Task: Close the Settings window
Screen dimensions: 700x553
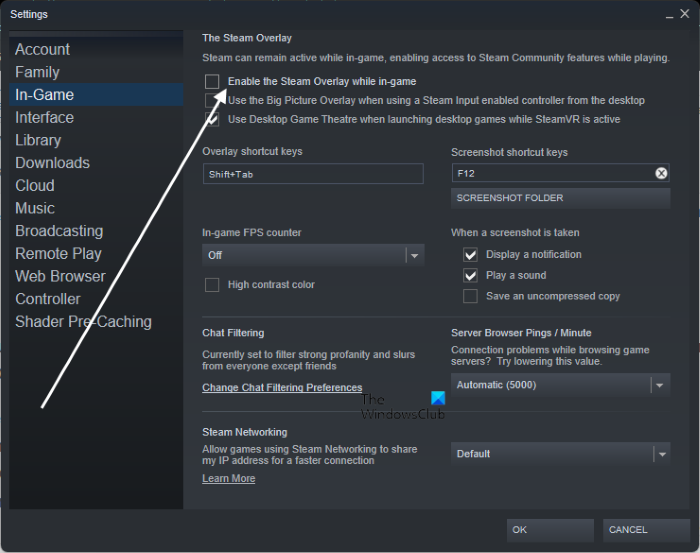Action: pos(683,14)
